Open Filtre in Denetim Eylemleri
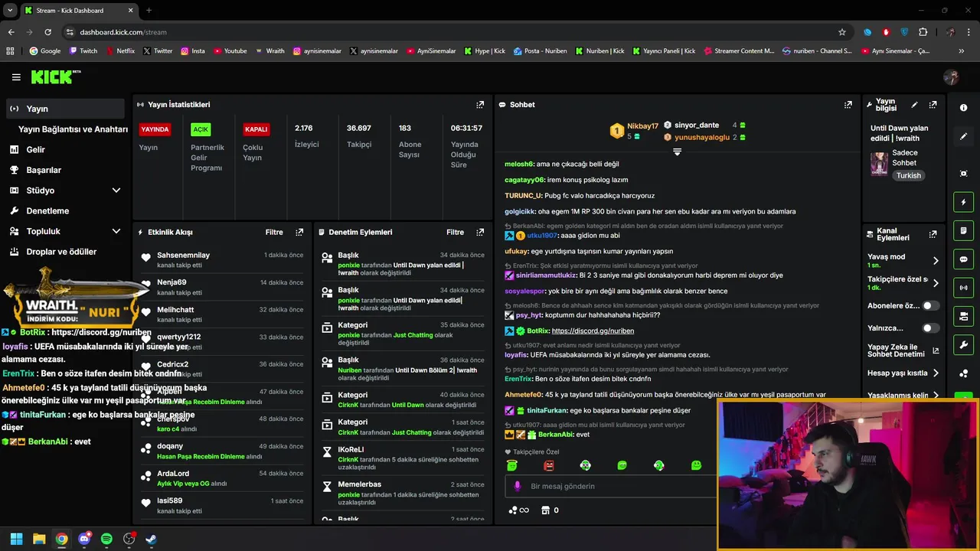980x551 pixels. click(456, 232)
